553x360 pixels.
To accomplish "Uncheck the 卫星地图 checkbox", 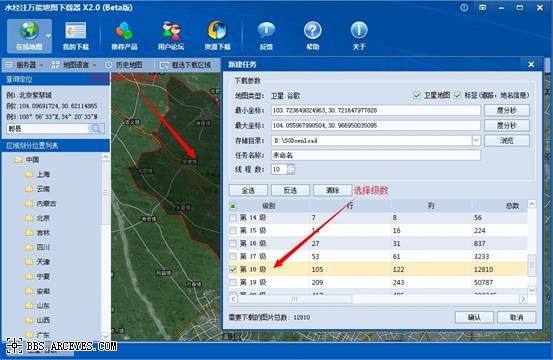I will pos(417,95).
